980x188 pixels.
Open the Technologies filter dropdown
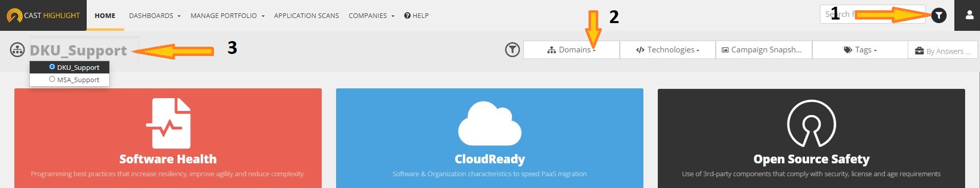pos(668,50)
